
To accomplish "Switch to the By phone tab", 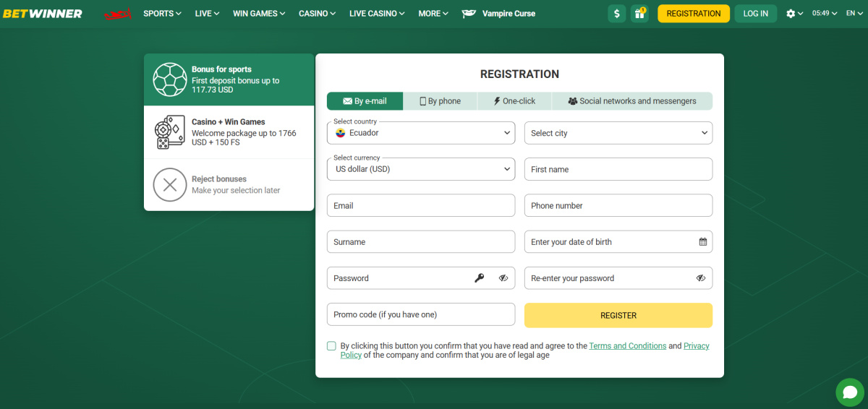I will click(440, 101).
